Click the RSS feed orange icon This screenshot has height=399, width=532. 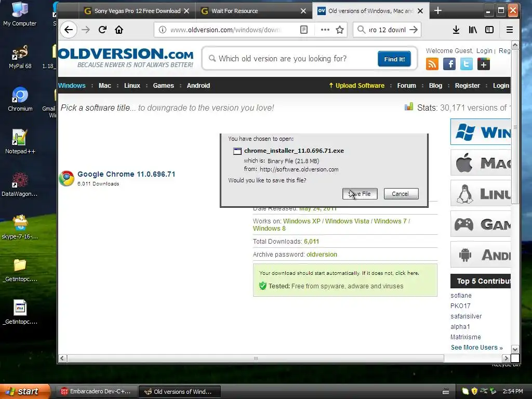click(x=432, y=64)
